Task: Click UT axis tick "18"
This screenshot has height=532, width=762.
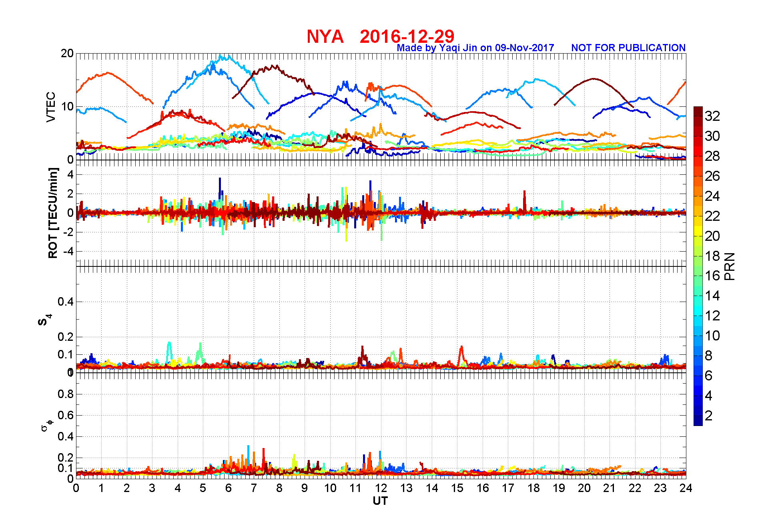Action: tap(533, 488)
